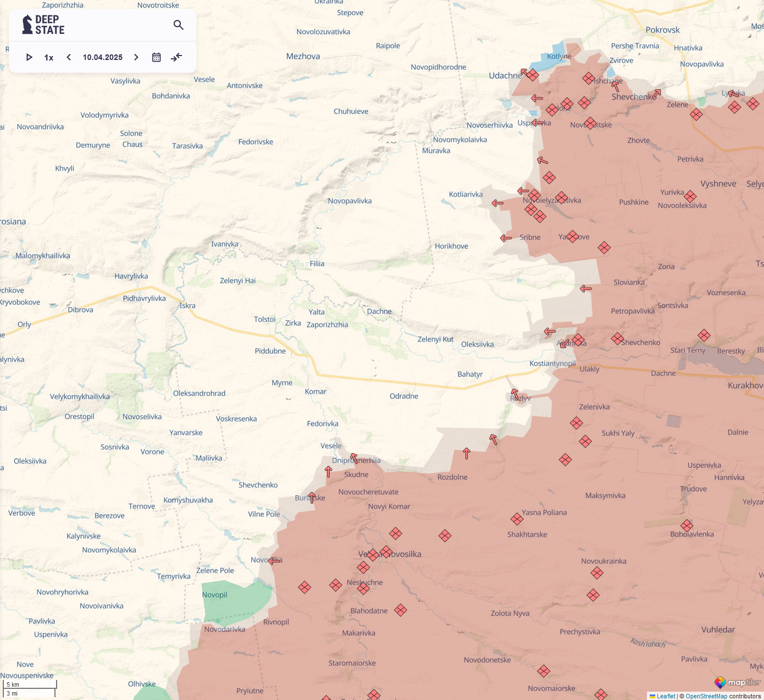The width and height of the screenshot is (764, 700).
Task: Click the unit marker next to Shevchenko near Andriivka
Action: 618,338
